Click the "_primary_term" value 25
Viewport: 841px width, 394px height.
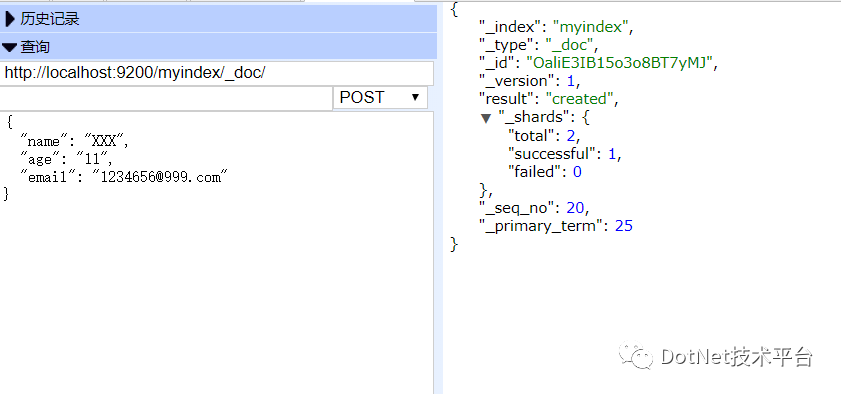(x=624, y=226)
